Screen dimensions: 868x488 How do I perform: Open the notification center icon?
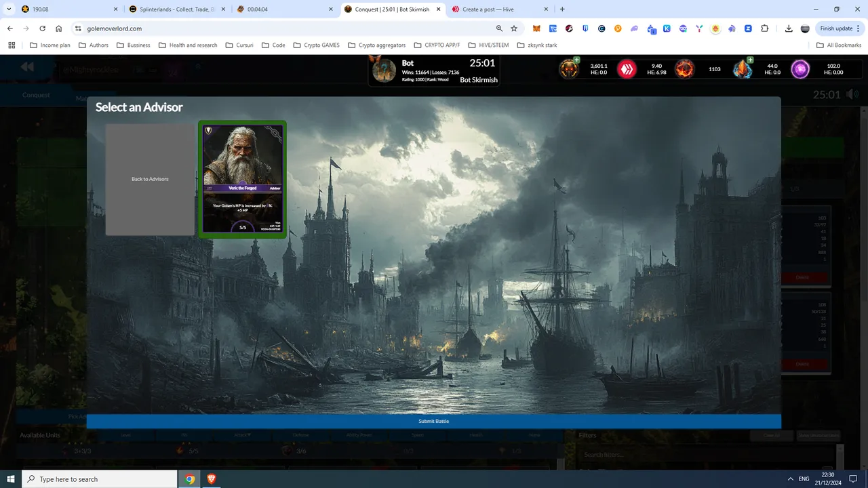(854, 479)
